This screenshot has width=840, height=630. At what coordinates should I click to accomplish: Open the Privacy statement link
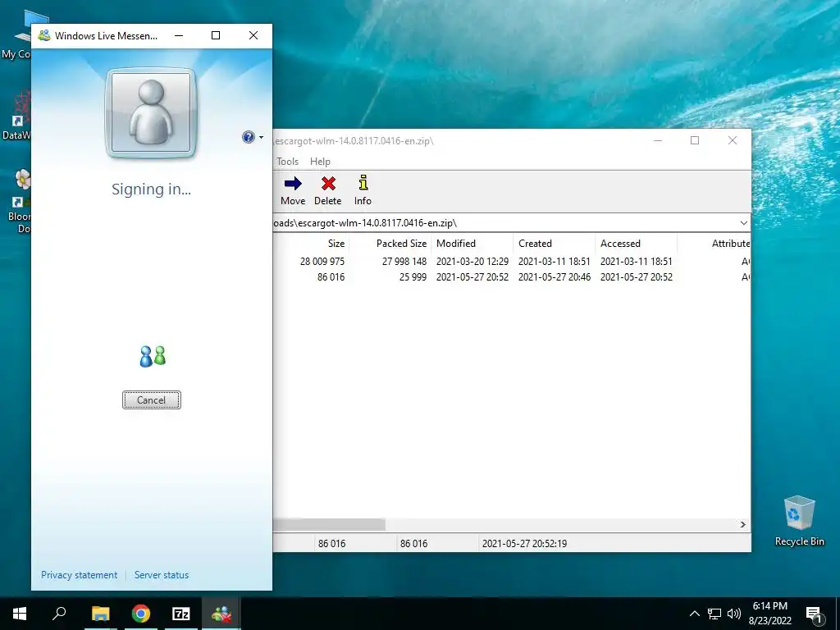(x=80, y=575)
